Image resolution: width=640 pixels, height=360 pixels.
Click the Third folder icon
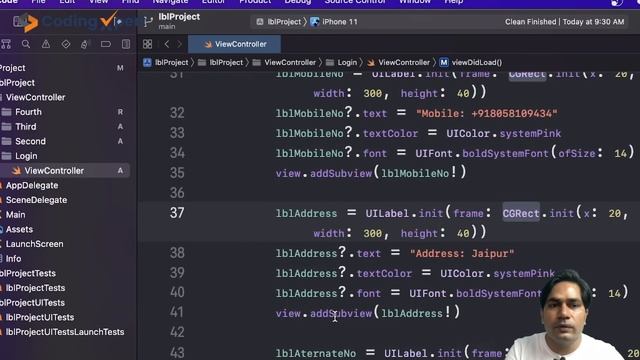tap(7, 127)
